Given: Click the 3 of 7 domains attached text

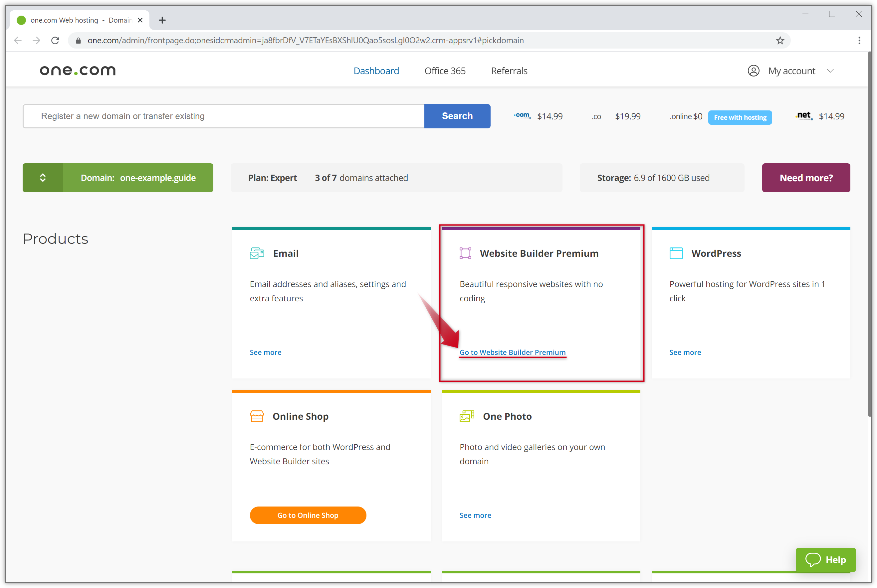Looking at the screenshot, I should coord(361,178).
